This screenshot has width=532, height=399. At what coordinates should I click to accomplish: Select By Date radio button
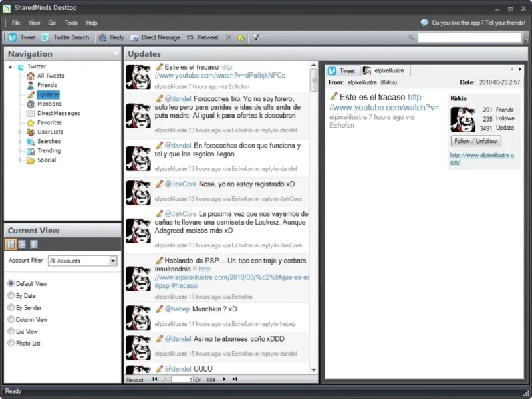[11, 295]
